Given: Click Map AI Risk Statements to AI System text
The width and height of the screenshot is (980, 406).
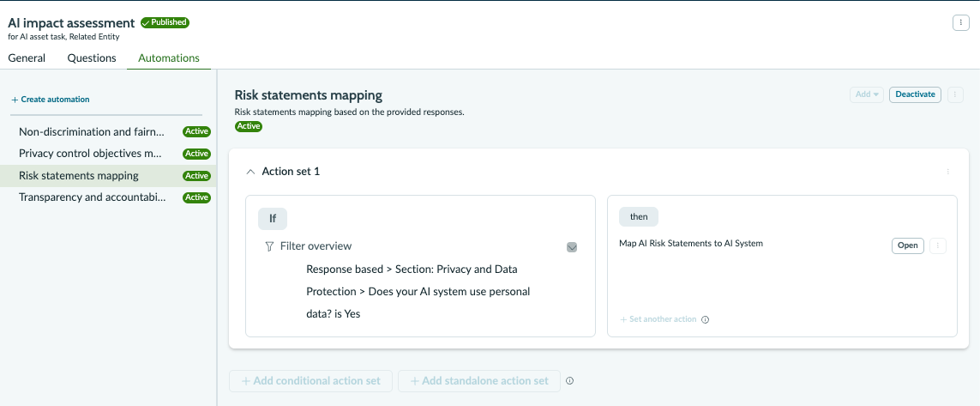Looking at the screenshot, I should click(x=691, y=244).
